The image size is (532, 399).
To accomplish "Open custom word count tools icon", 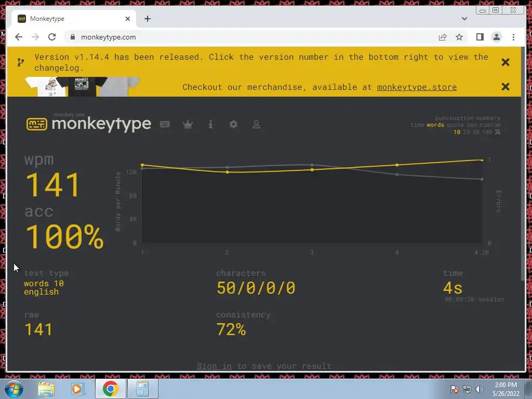I will (497, 132).
